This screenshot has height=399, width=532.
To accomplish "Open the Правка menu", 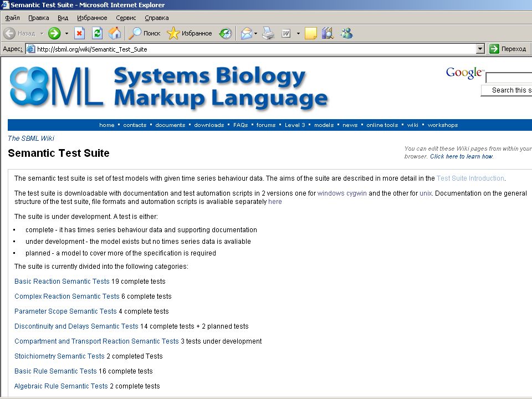I will [38, 18].
